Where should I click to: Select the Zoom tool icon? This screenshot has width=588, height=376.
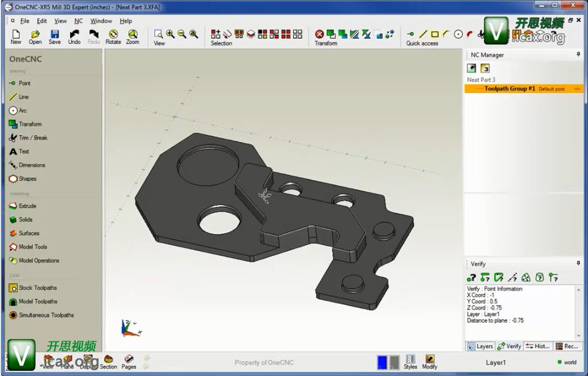point(133,36)
